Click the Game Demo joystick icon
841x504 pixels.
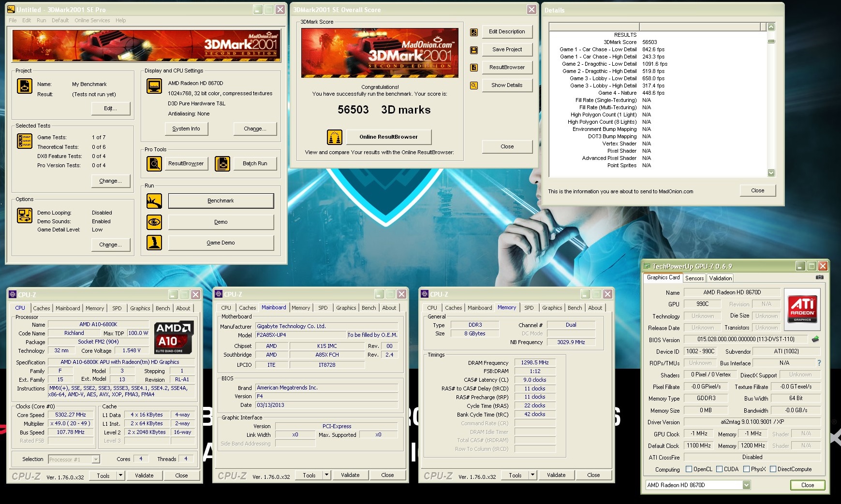(x=154, y=243)
